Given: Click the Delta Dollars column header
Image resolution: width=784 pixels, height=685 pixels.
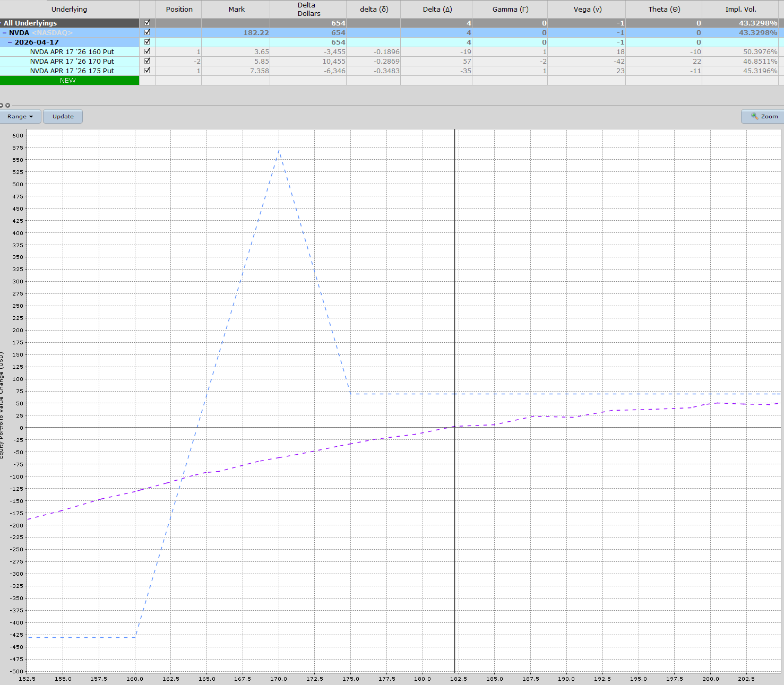Looking at the screenshot, I should 308,9.
